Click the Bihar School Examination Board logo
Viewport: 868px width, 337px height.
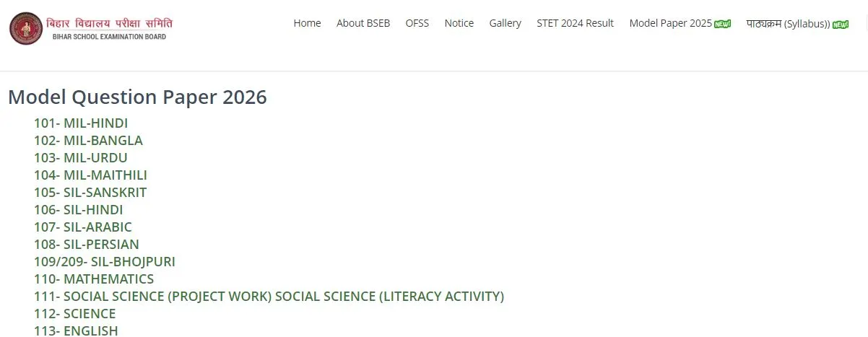(91, 28)
